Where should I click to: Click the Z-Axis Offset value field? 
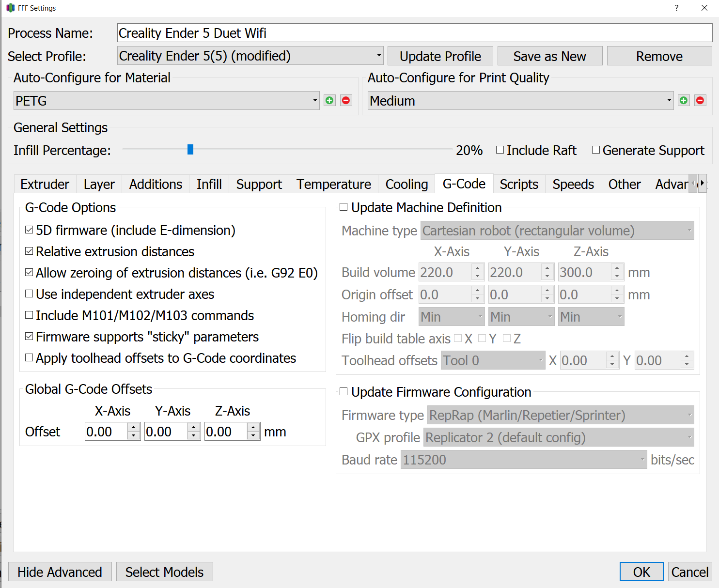click(x=226, y=432)
